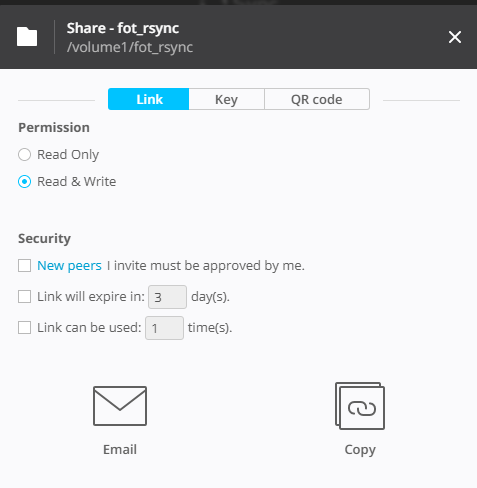The width and height of the screenshot is (477, 488).
Task: Switch to the QR code tab
Action: click(317, 99)
